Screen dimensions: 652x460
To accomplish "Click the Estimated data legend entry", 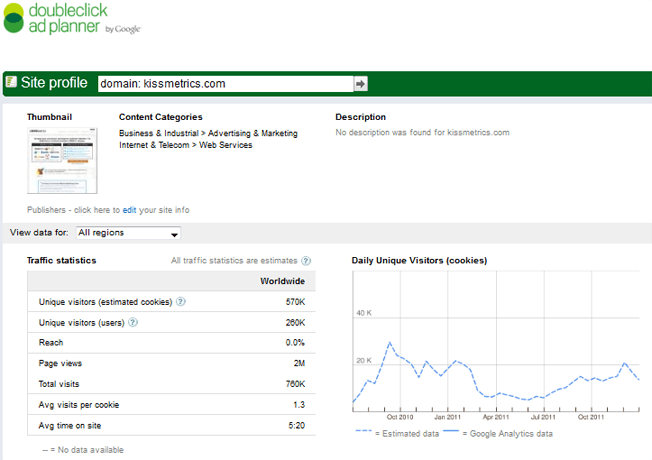I will 398,433.
